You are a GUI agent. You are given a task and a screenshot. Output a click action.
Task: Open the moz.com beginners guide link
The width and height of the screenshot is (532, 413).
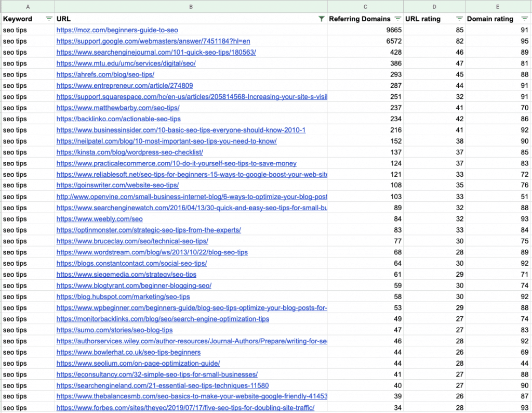pyautogui.click(x=117, y=30)
